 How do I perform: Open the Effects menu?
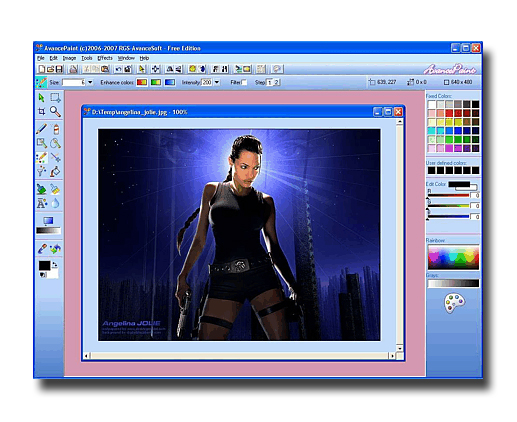pyautogui.click(x=105, y=58)
